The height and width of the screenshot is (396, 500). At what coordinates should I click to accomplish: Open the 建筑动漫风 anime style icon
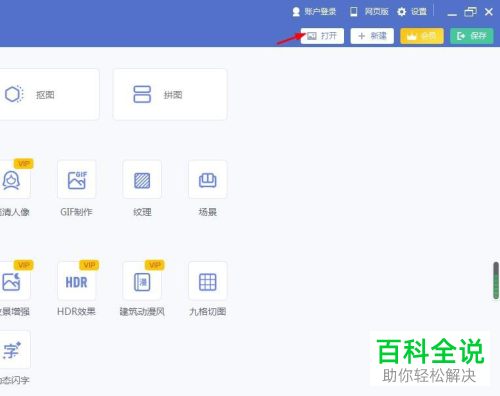[142, 281]
